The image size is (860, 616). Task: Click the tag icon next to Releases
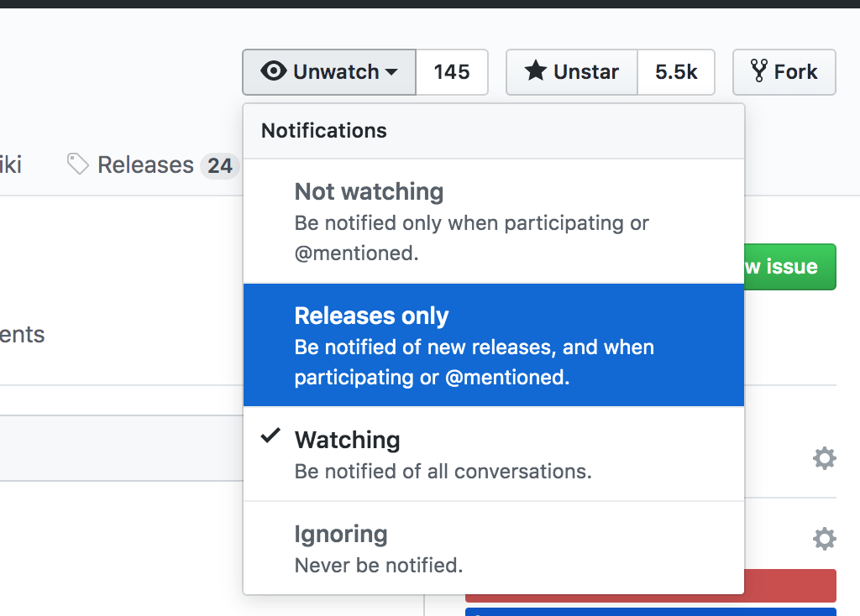coord(77,164)
